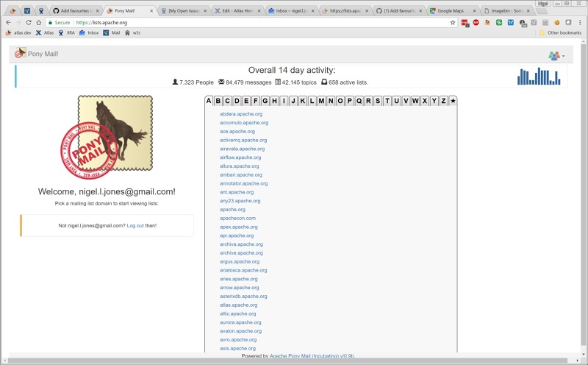Open the JIRA bookmark
Viewport: 588px width, 365px height.
point(66,32)
